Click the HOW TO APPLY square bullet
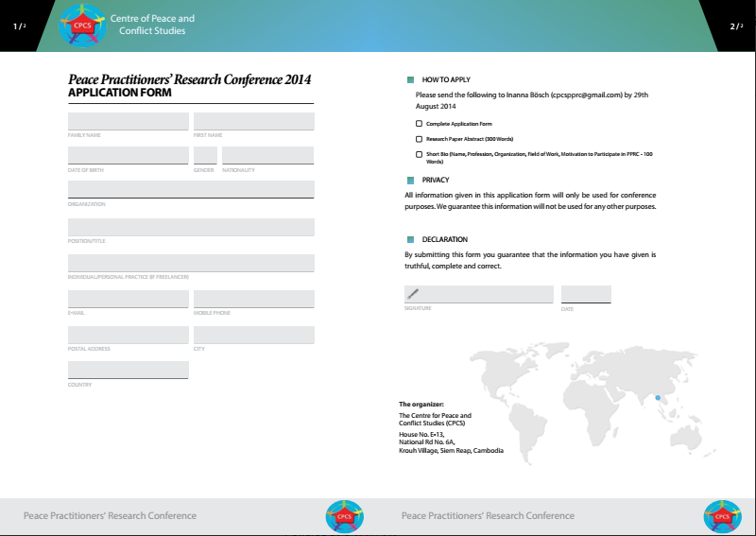This screenshot has height=536, width=756. coord(410,80)
